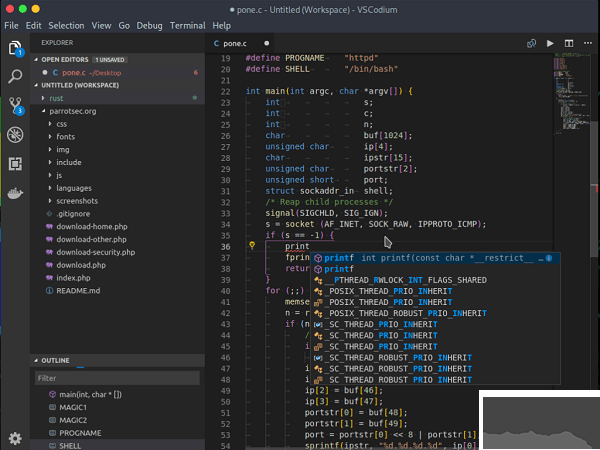Select pone.c in Open Editors list
Screen dimensions: 600x450
coord(117,73)
